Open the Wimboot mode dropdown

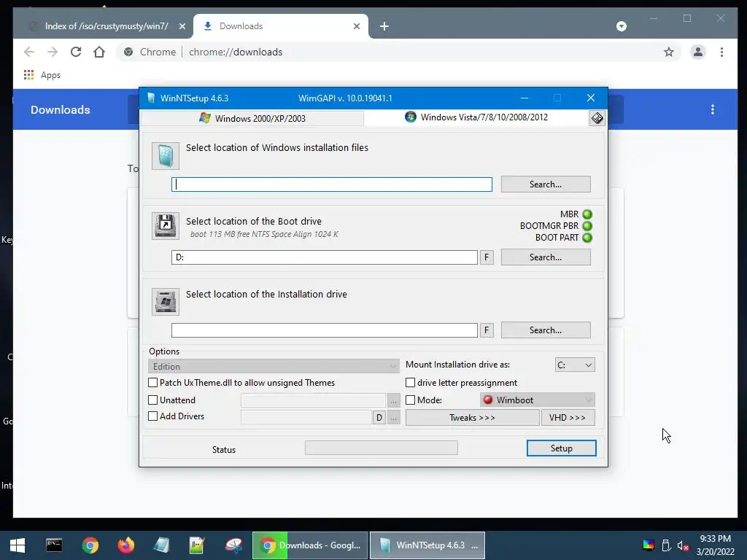tap(538, 400)
